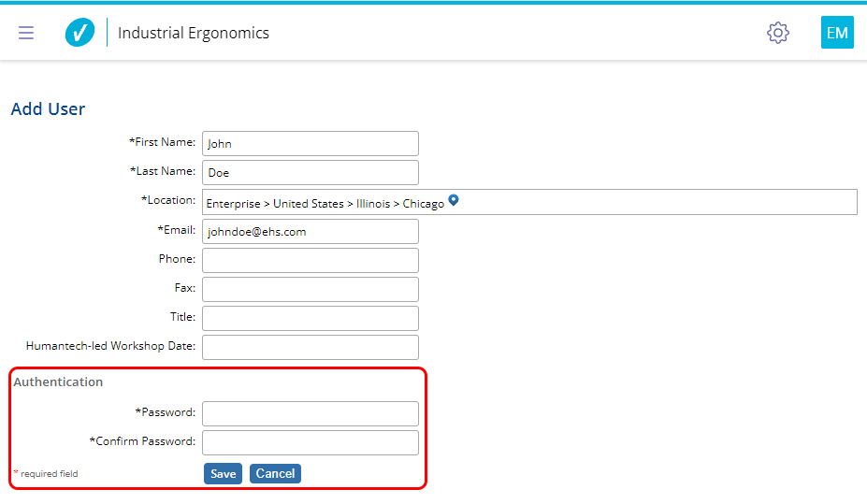Select the Humantech-led Workshop Date field

tap(311, 347)
